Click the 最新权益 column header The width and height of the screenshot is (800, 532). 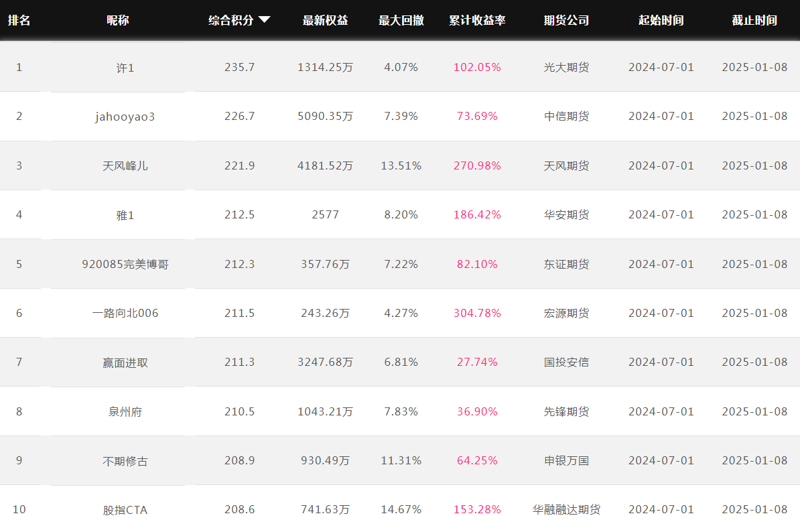click(x=326, y=20)
